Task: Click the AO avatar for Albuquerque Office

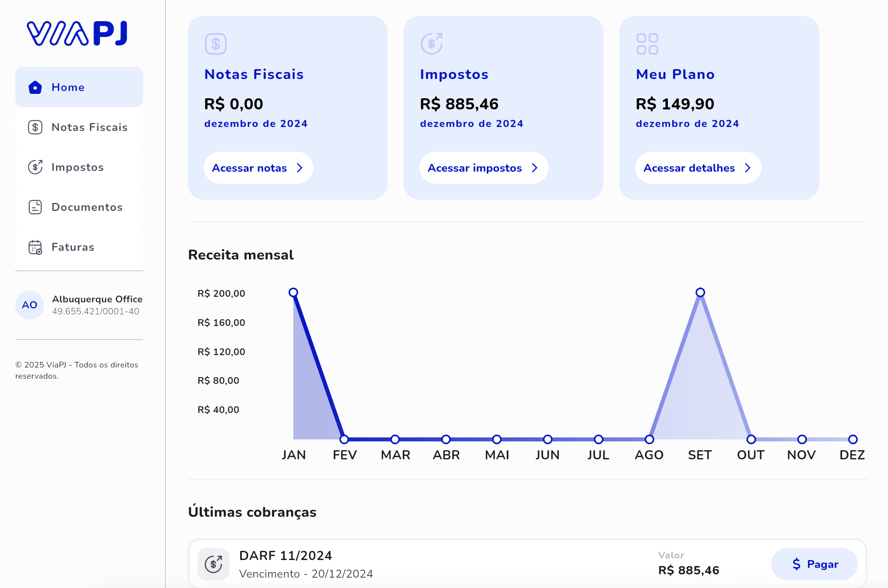Action: 30,305
